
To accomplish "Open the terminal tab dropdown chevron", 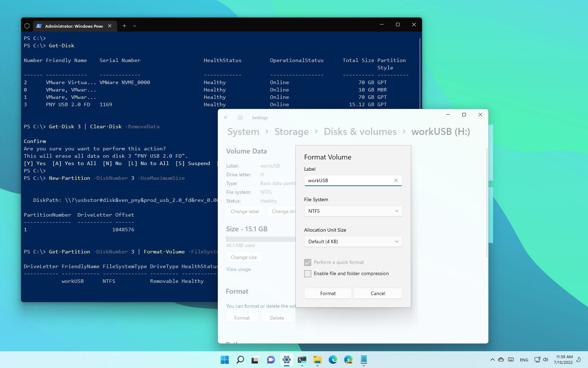I will [x=135, y=26].
